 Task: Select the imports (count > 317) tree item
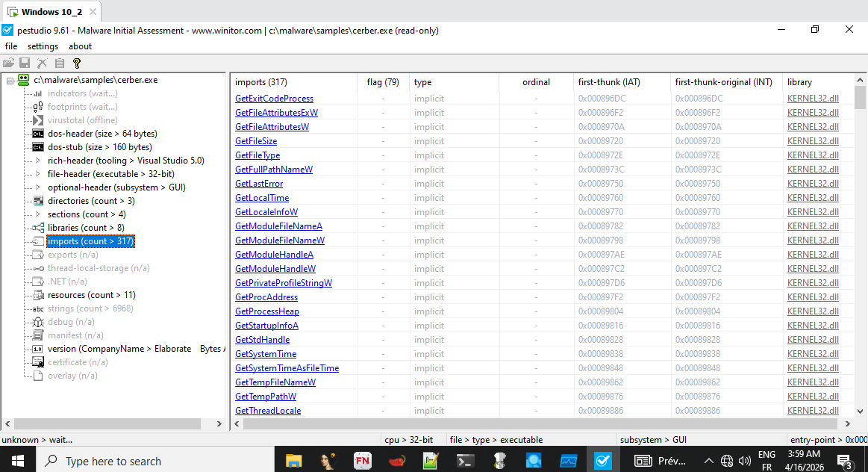coord(90,241)
